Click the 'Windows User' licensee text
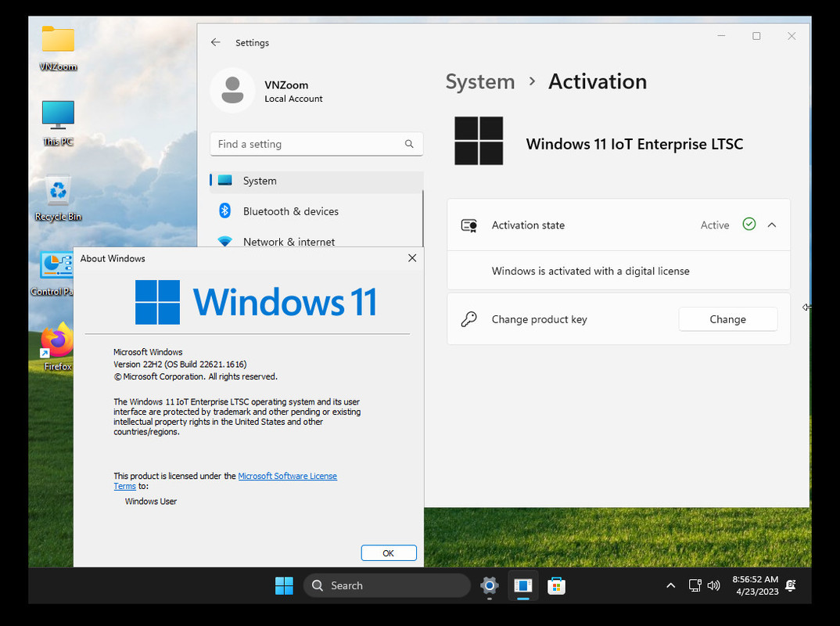The width and height of the screenshot is (840, 626). point(150,501)
